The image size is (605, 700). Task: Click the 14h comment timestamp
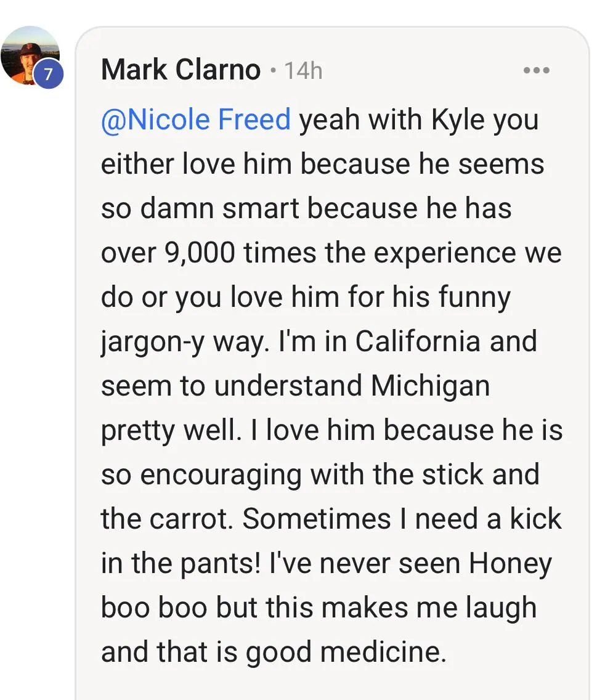coord(303,71)
